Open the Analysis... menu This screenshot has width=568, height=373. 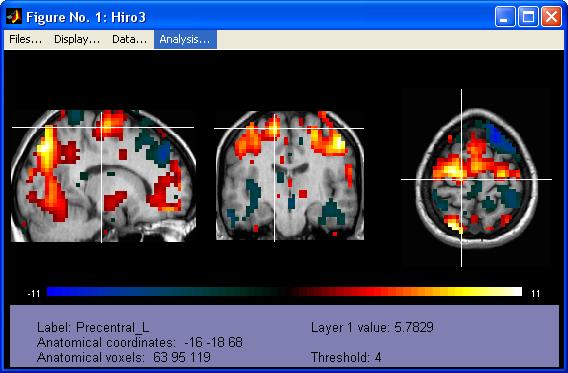(x=185, y=39)
